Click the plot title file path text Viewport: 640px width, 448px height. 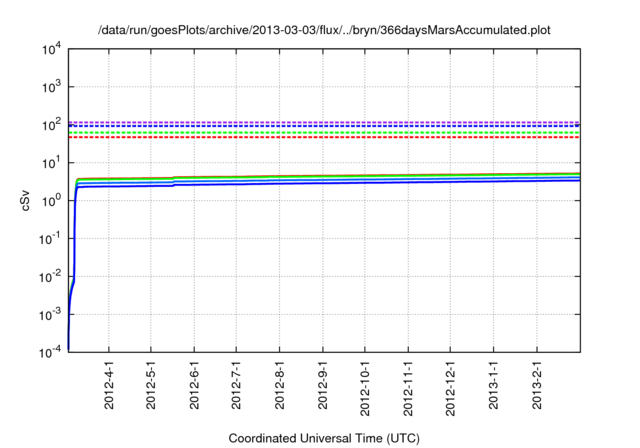(x=324, y=30)
